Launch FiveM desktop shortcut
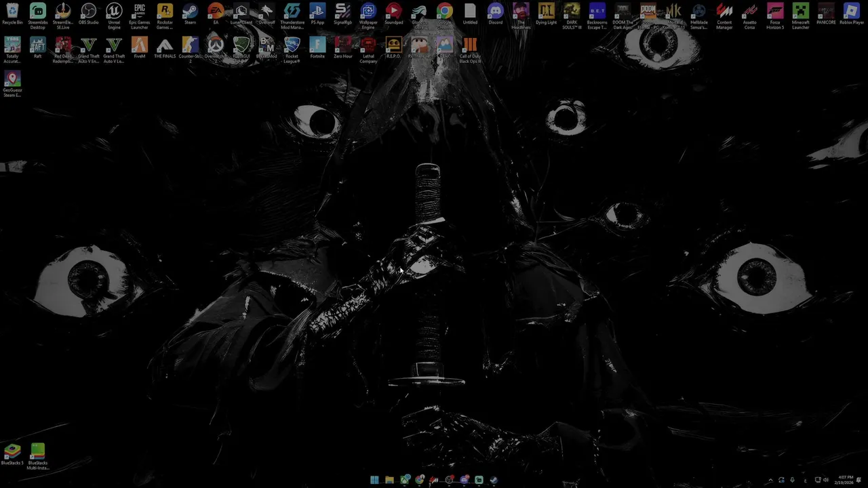 point(140,49)
